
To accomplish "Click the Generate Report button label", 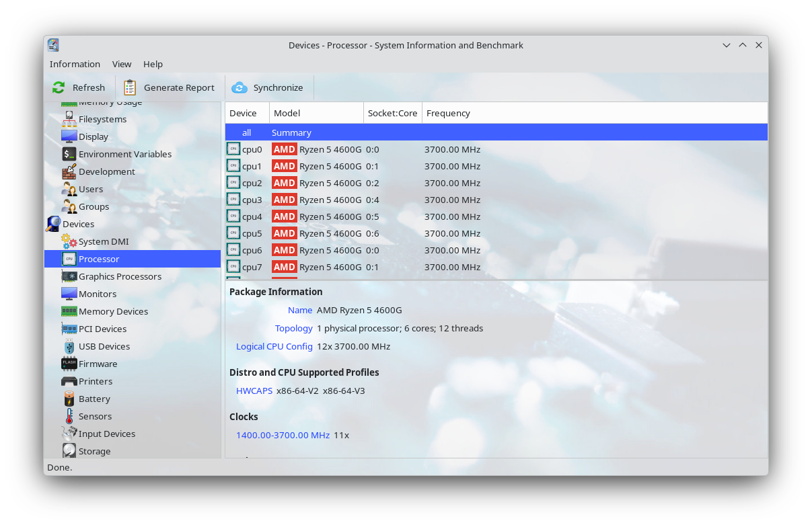I will pos(179,87).
